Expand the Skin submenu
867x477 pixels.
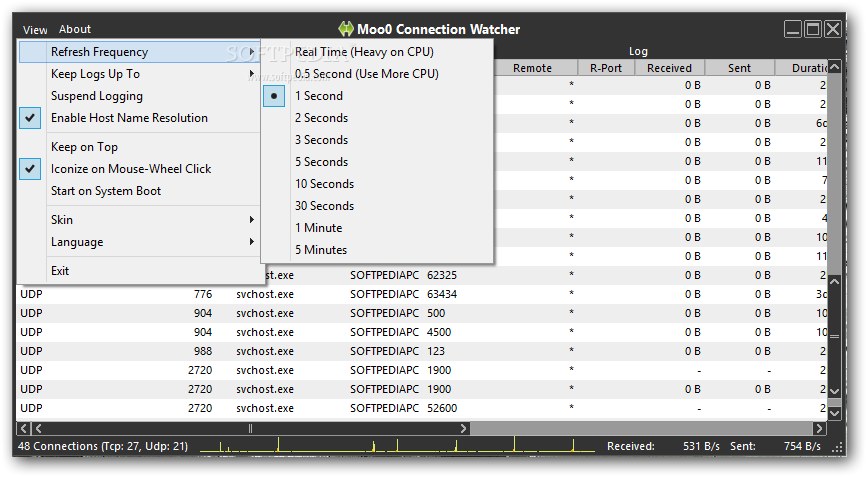pyautogui.click(x=139, y=220)
